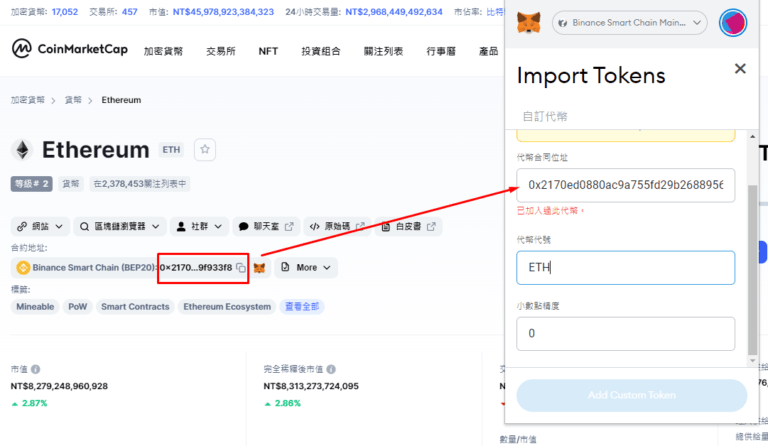The image size is (768, 446).
Task: Expand the 網站 dropdown
Action: click(40, 226)
